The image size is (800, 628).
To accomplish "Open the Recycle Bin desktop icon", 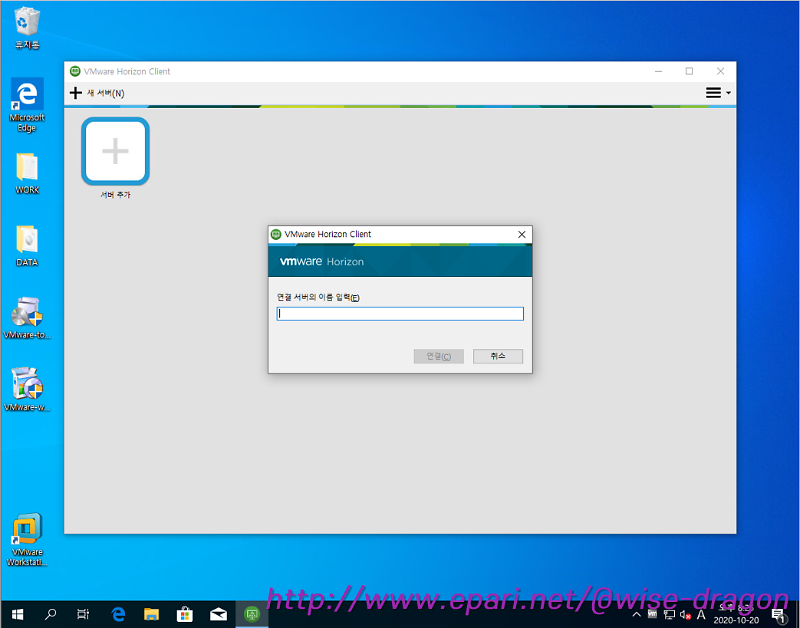I will (26, 28).
